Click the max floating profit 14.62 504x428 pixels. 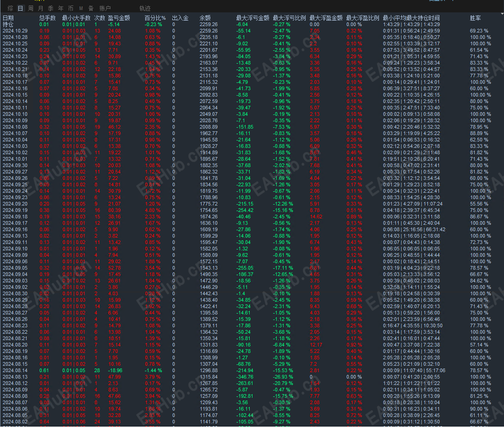click(x=316, y=217)
